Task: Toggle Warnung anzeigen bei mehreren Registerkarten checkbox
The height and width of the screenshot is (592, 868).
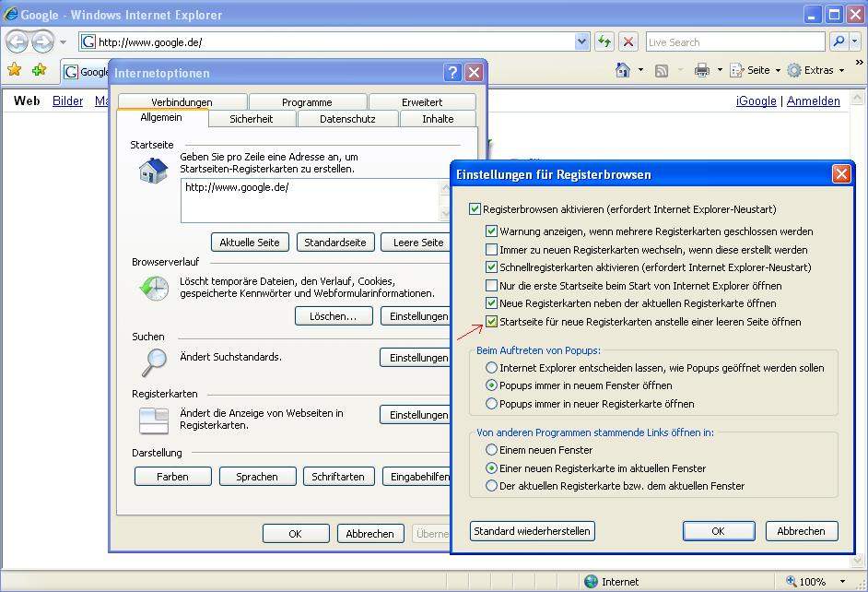Action: pos(491,231)
